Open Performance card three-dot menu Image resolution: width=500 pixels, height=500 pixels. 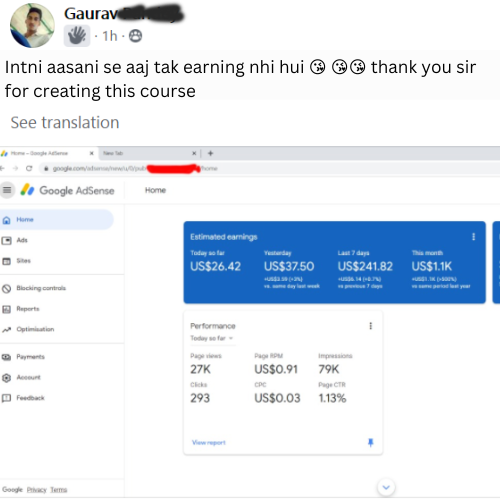tap(371, 326)
